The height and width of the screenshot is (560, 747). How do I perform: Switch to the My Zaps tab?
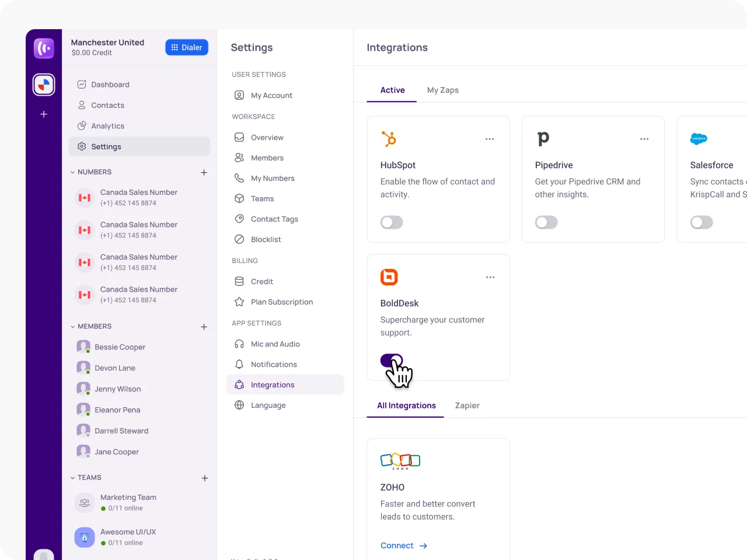[443, 90]
